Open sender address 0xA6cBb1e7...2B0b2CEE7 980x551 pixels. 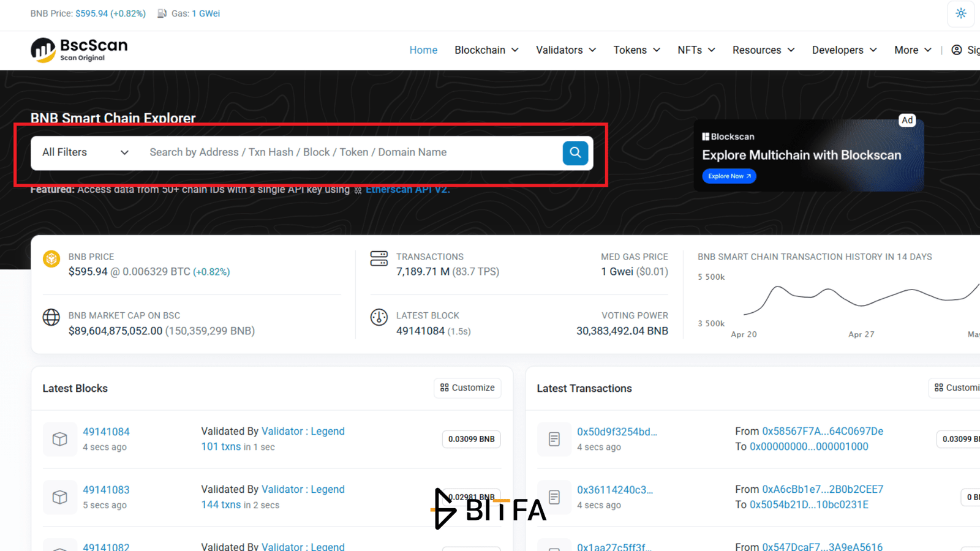click(823, 489)
